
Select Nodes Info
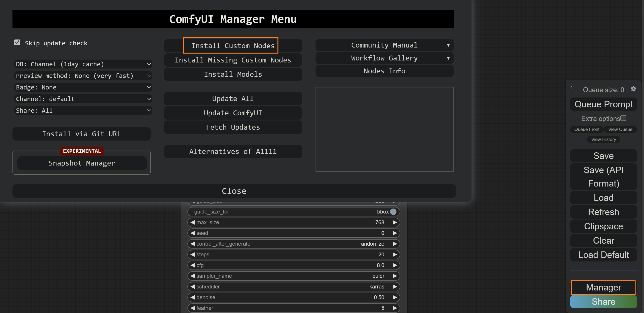click(x=384, y=71)
